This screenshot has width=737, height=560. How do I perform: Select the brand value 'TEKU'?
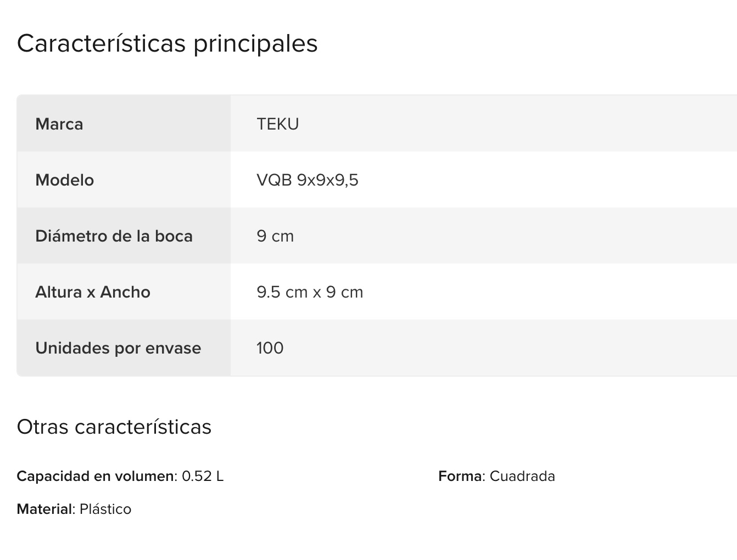(x=277, y=124)
